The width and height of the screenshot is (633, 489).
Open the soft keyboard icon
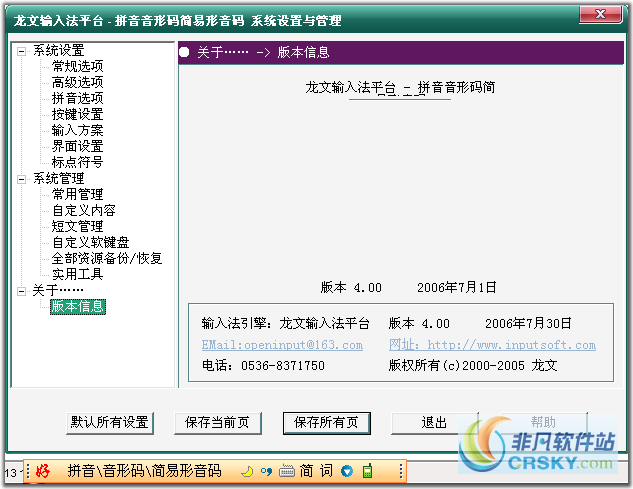pyautogui.click(x=287, y=471)
